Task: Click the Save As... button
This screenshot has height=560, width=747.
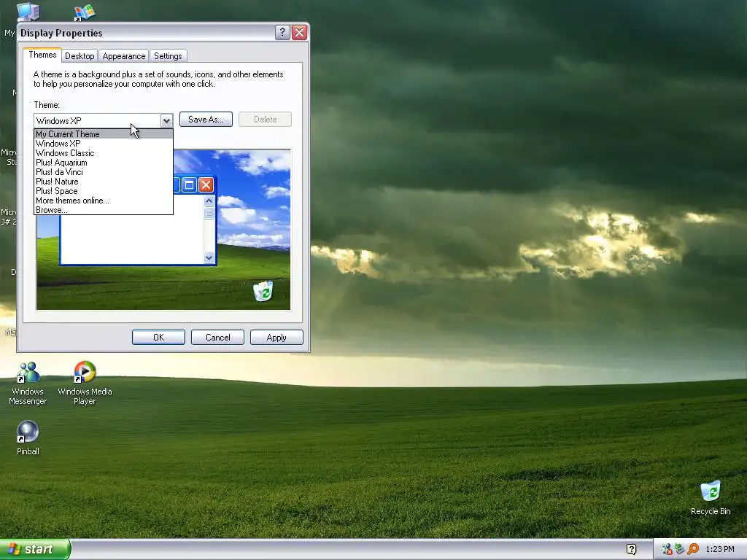Action: pos(206,120)
